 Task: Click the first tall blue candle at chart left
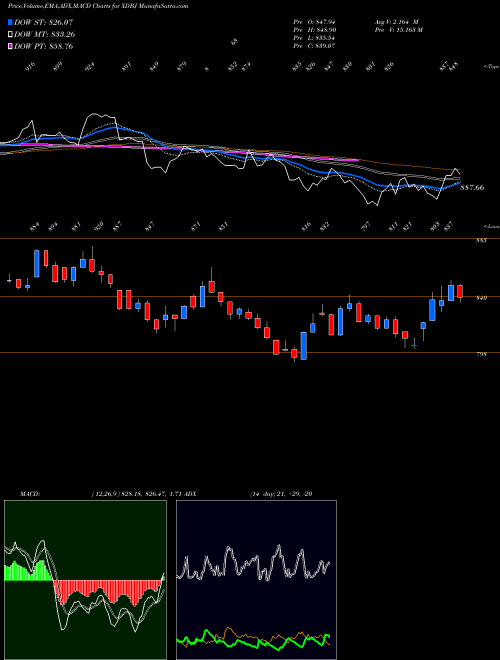[x=37, y=263]
